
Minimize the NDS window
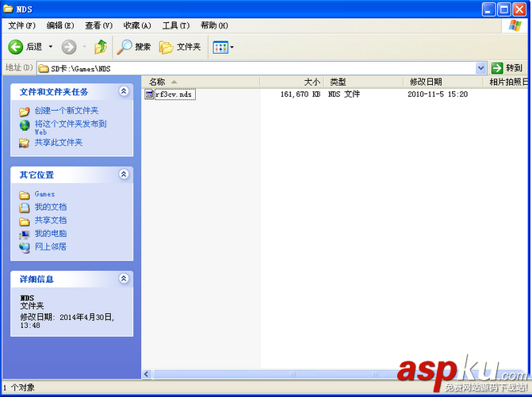click(x=488, y=10)
